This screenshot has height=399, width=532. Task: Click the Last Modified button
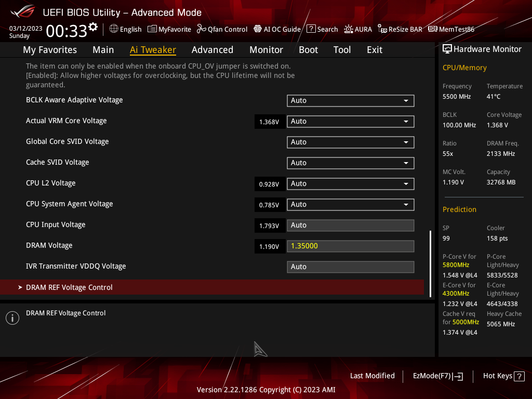pyautogui.click(x=372, y=376)
